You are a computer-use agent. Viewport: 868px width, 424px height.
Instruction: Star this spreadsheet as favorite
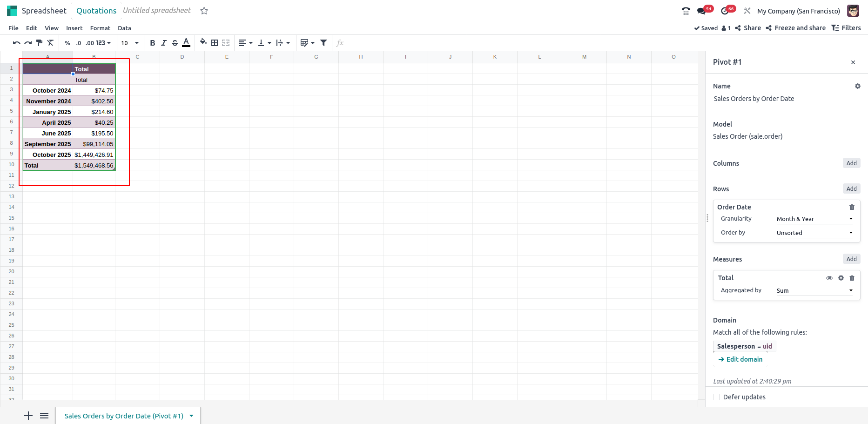pyautogui.click(x=204, y=11)
